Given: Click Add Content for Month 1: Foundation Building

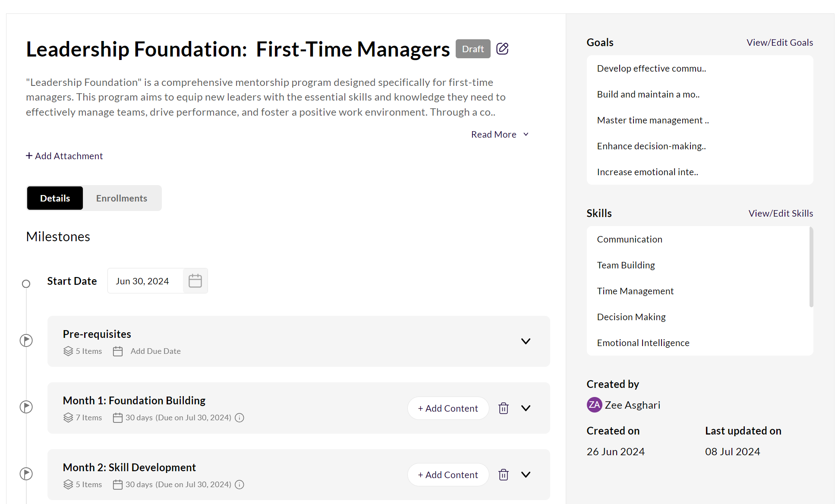Looking at the screenshot, I should click(x=448, y=408).
